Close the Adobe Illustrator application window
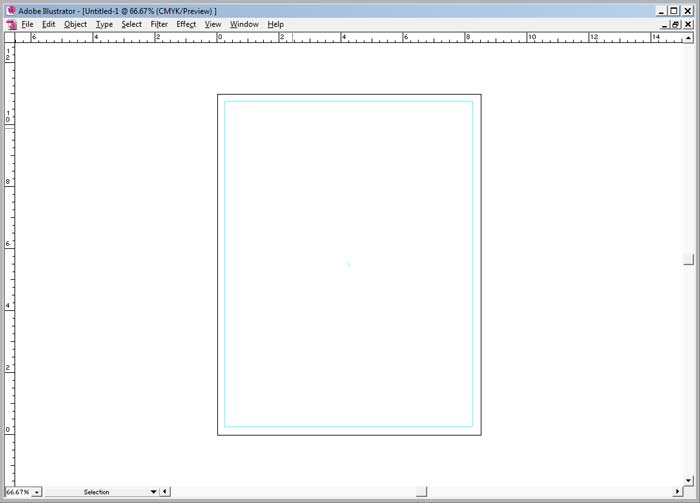Screen dimensions: 700x503 [x=688, y=11]
